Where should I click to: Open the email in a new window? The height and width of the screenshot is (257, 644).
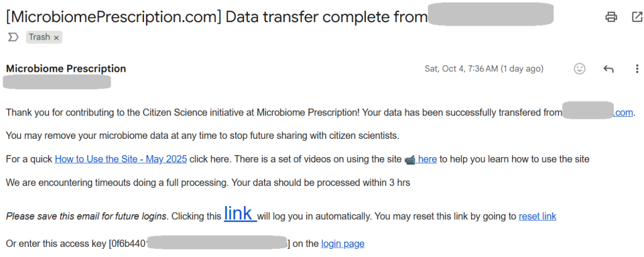(x=636, y=17)
